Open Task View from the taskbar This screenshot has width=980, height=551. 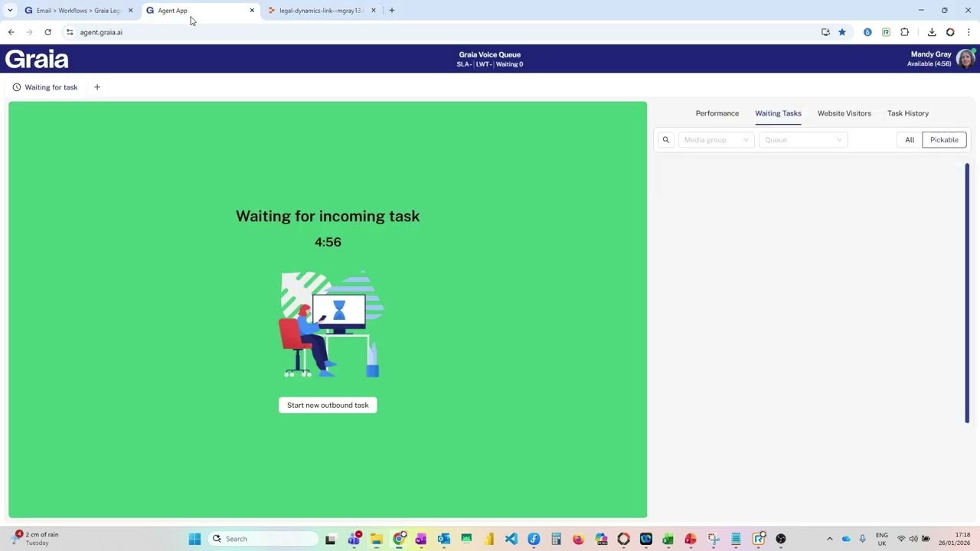tap(331, 539)
